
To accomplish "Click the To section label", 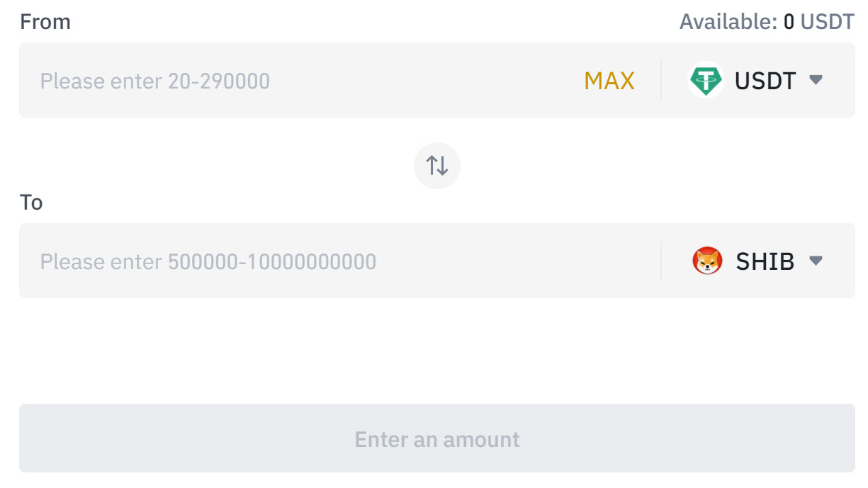I will [31, 203].
